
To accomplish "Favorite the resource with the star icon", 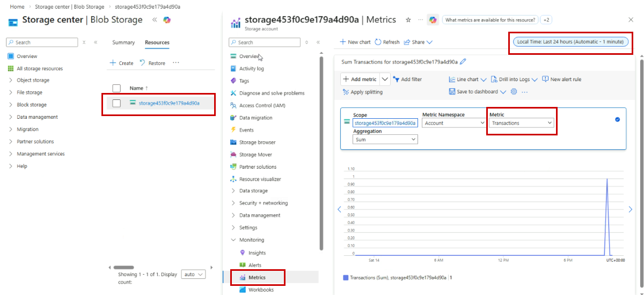I will [408, 20].
